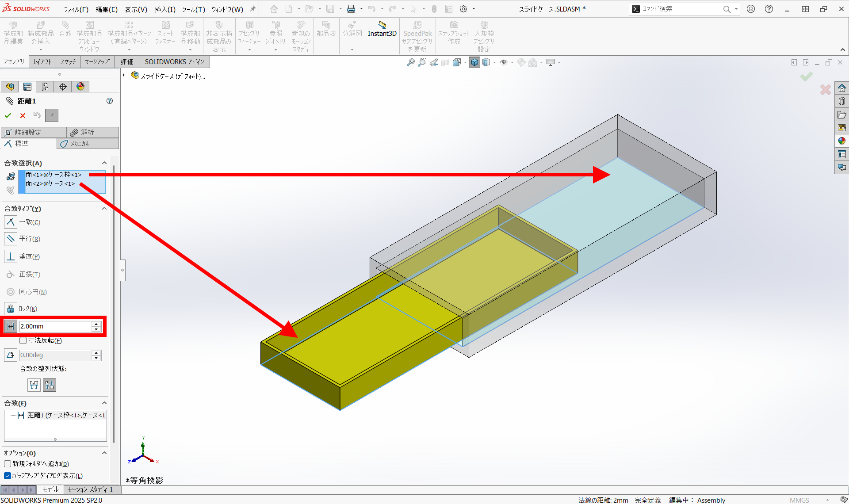Image resolution: width=849 pixels, height=504 pixels.
Task: Toggle the keep-visible pushpin button
Action: [52, 115]
